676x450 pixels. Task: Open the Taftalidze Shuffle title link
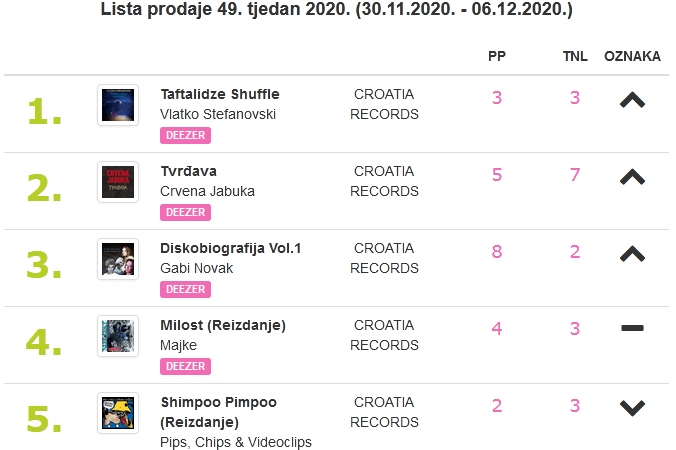click(219, 94)
